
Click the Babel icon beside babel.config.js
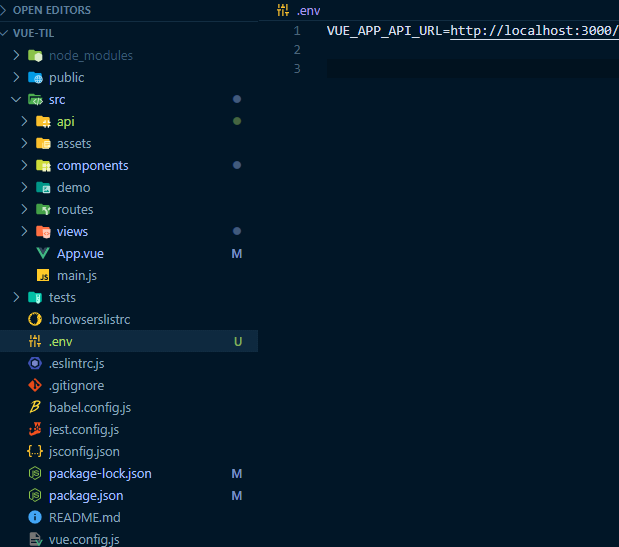coord(35,407)
